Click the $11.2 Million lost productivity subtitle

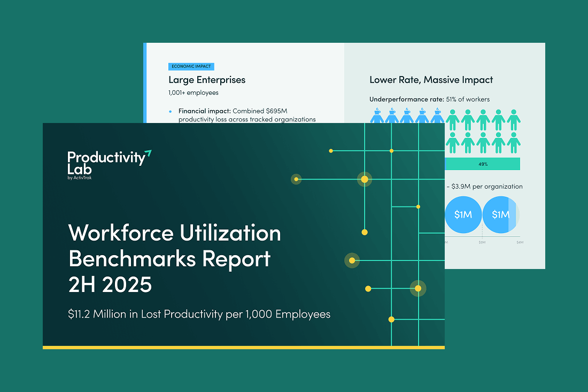click(199, 314)
